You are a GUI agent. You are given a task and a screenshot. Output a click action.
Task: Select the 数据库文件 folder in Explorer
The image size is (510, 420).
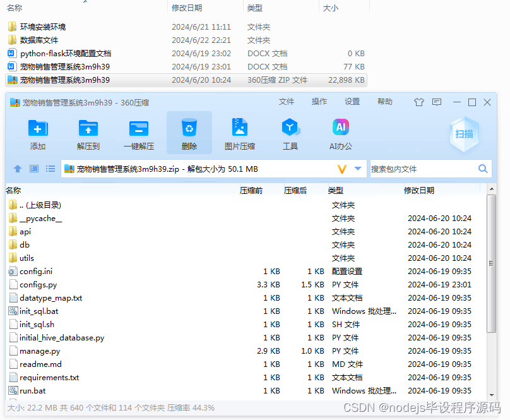39,40
